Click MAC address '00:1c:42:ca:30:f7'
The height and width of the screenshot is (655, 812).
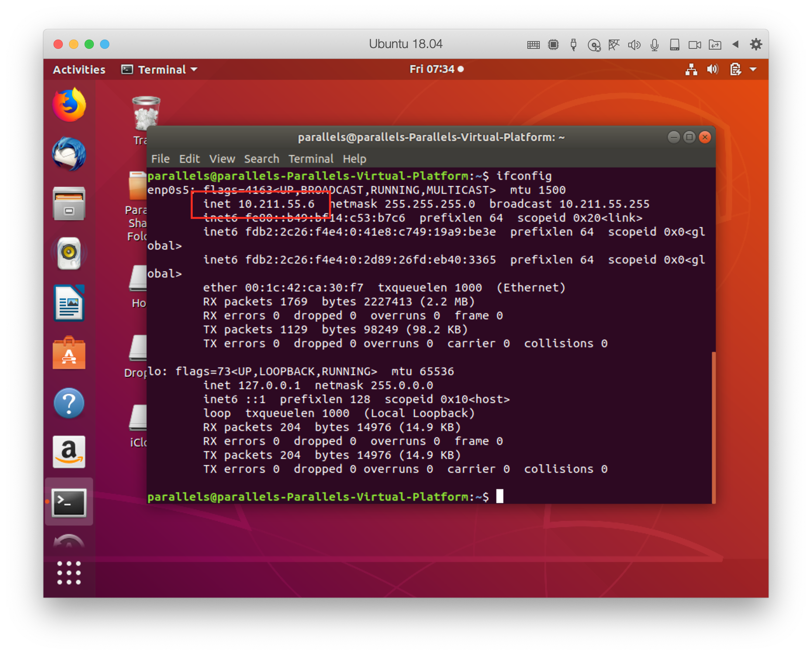pos(304,288)
